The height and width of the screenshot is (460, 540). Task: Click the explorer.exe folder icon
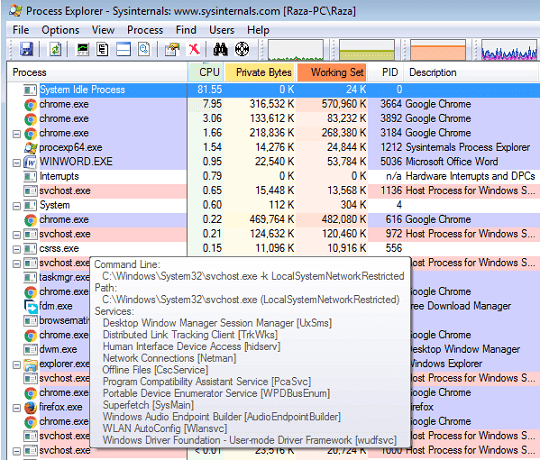pos(30,364)
